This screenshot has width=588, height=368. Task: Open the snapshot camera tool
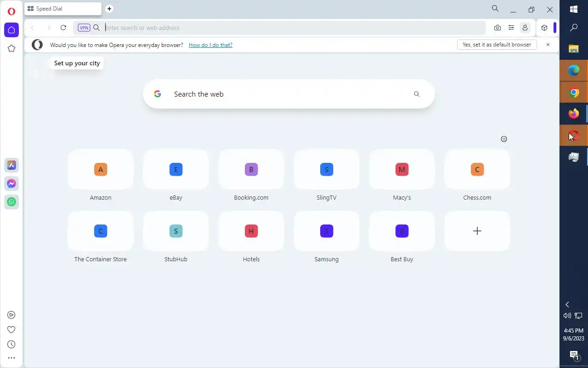click(x=498, y=28)
